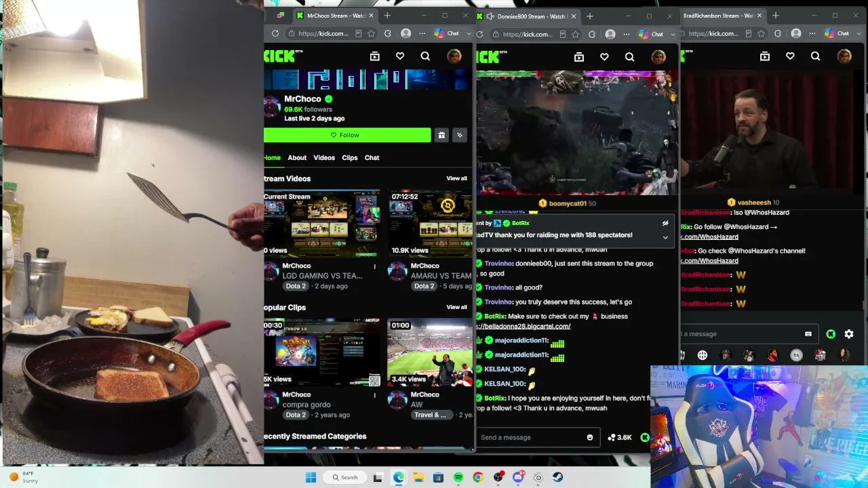The height and width of the screenshot is (488, 868).
Task: Play the 01:00 AW clip thumbnail
Action: [x=430, y=353]
